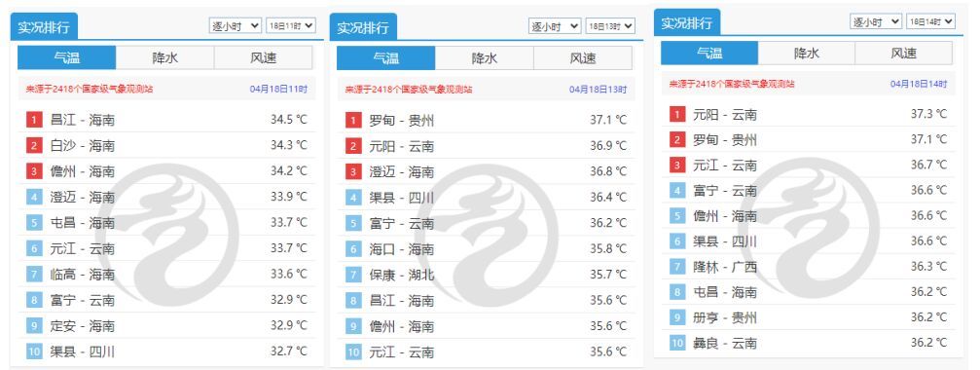This screenshot has height=370, width=980.
Task: Select 风速 tab in left panel
Action: pos(263,57)
